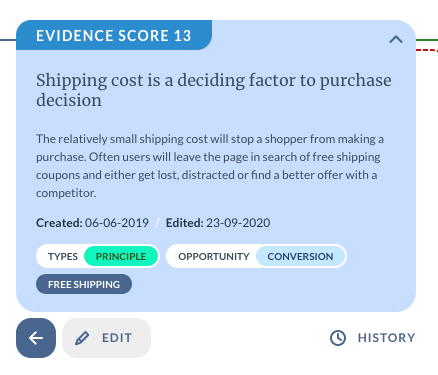Select the CONVERSION opportunity tag
Screen dimensions: 438x375
click(300, 256)
